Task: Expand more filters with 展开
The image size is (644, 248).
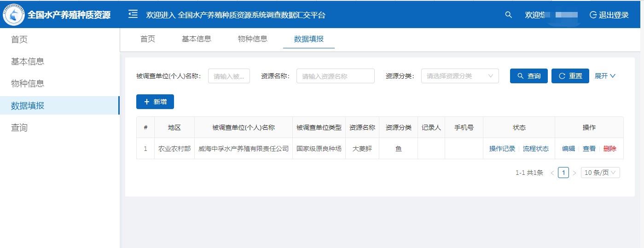Action: tap(605, 76)
